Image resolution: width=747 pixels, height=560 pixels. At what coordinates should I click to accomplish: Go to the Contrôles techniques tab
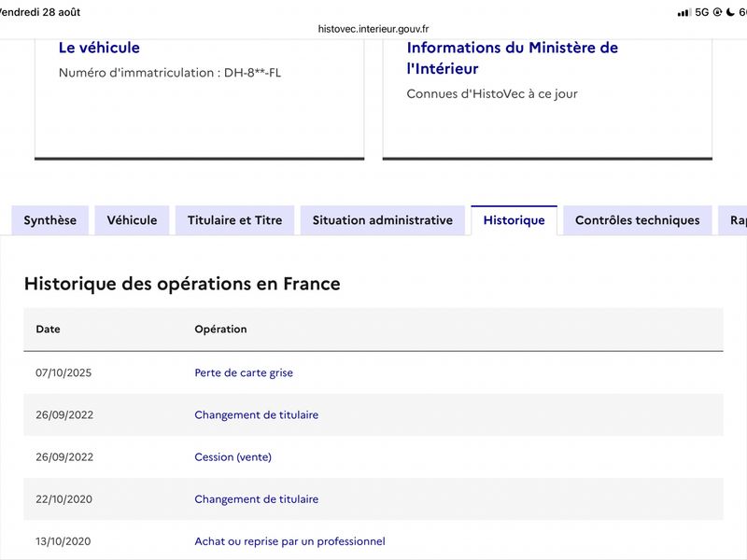coord(638,220)
